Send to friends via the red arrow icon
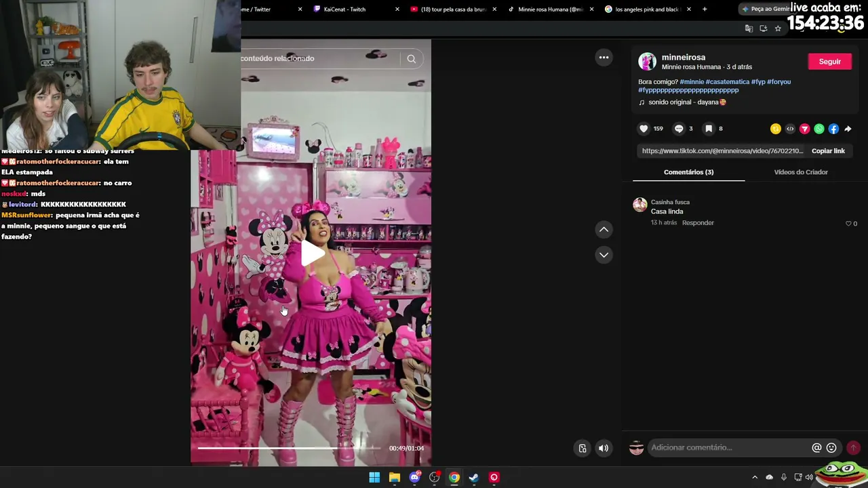This screenshot has width=868, height=488. coord(805,129)
